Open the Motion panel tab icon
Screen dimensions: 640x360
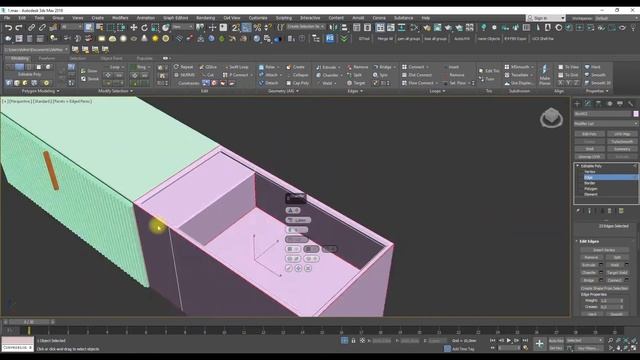coord(609,104)
